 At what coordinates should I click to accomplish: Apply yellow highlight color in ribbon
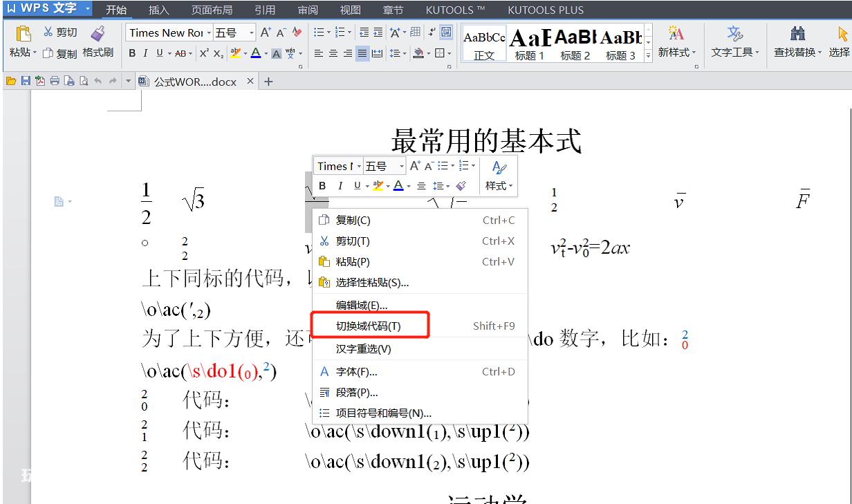[x=234, y=53]
